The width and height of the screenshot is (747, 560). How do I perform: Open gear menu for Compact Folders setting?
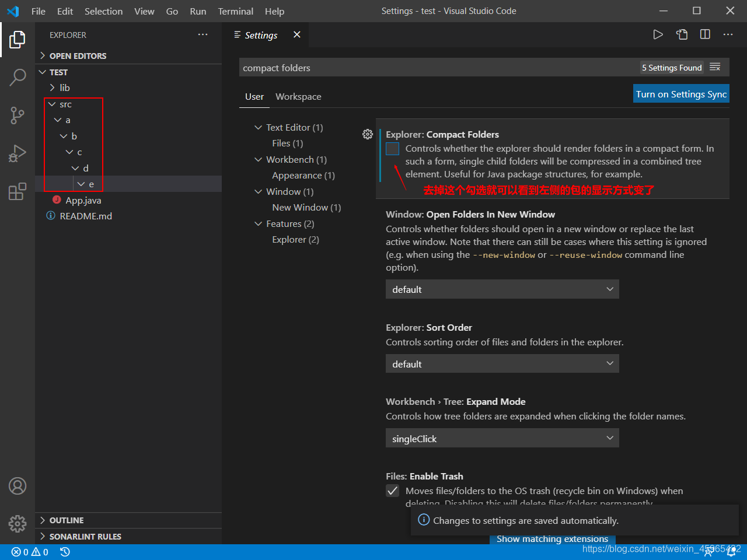click(x=368, y=134)
